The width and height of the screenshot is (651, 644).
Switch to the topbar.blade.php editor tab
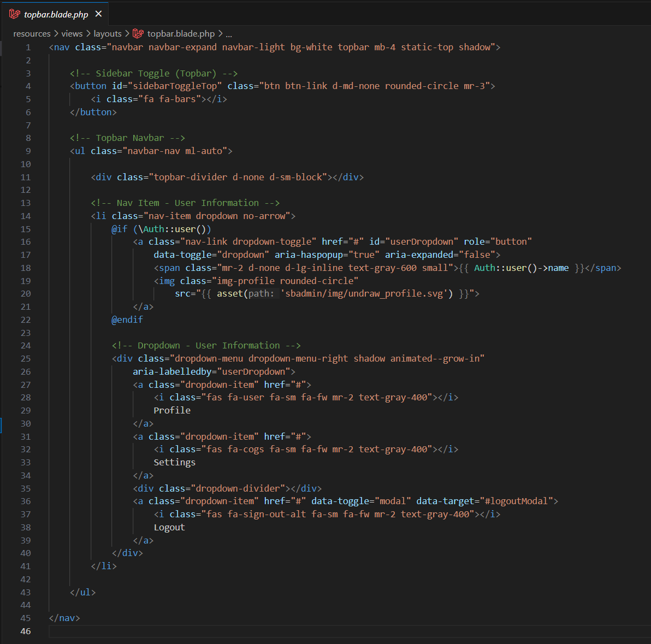click(x=56, y=15)
